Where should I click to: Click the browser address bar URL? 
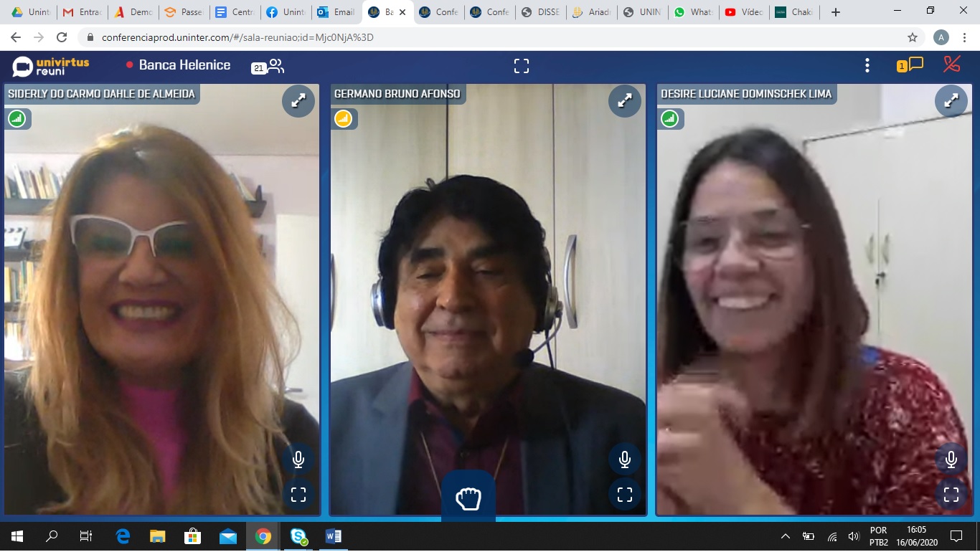pyautogui.click(x=237, y=37)
